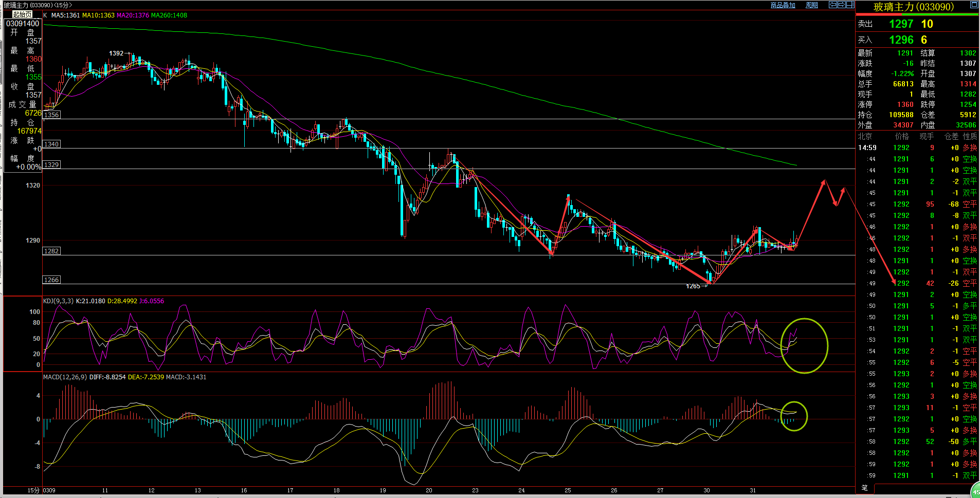Click the 结算 settlement value 1302
The height and width of the screenshot is (498, 980).
pyautogui.click(x=968, y=53)
